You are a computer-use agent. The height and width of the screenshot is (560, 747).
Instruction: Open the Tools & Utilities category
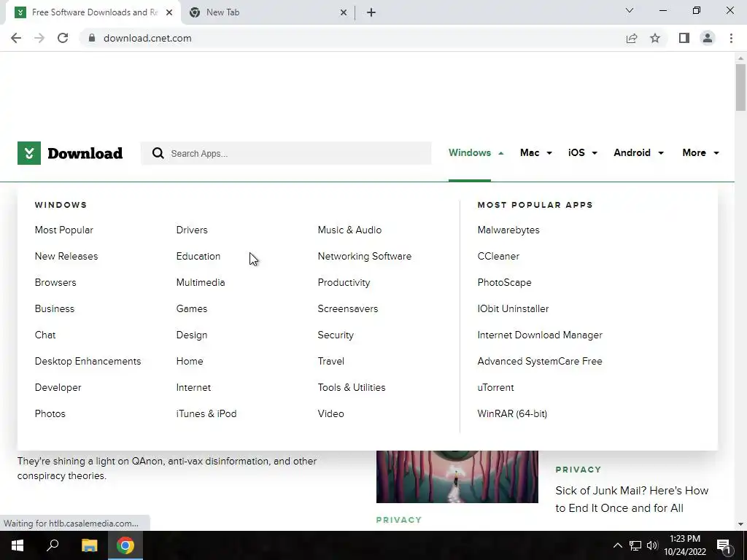352,388
